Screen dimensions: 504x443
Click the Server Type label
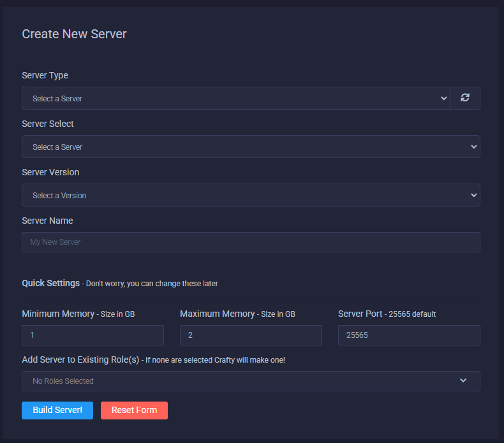tap(45, 75)
